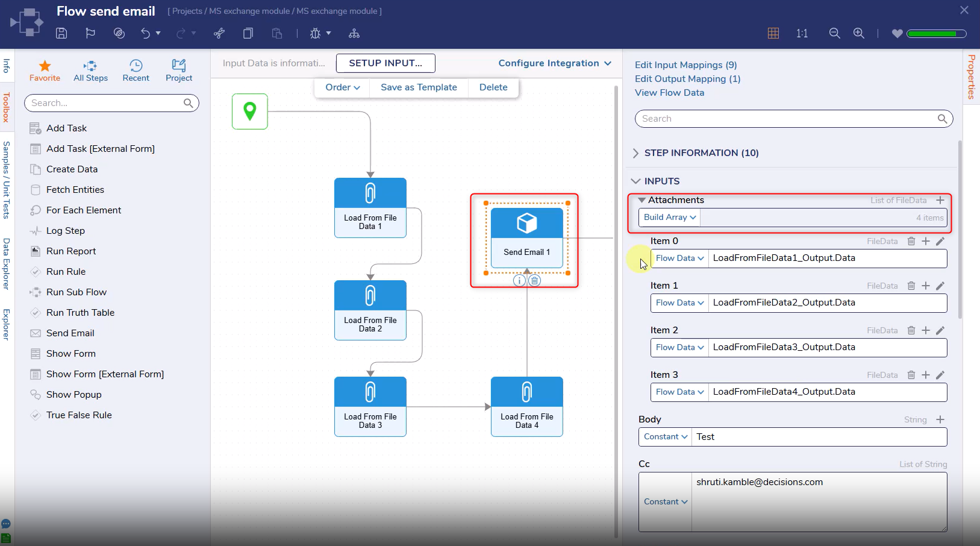Click the green health progress bar

coord(937,34)
